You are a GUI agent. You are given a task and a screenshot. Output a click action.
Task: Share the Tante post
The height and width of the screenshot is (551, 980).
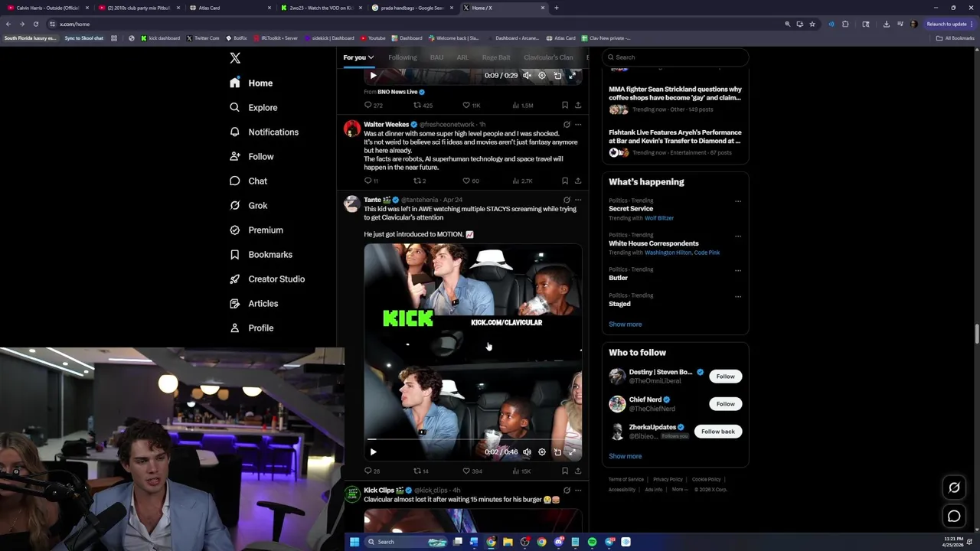[578, 471]
